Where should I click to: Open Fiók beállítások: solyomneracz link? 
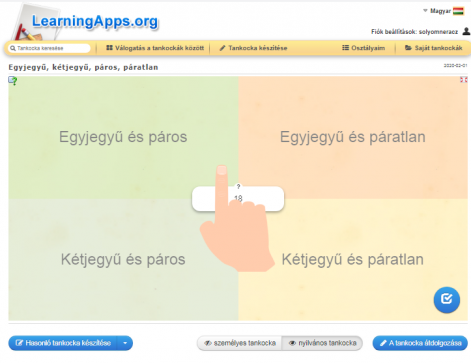click(x=414, y=32)
